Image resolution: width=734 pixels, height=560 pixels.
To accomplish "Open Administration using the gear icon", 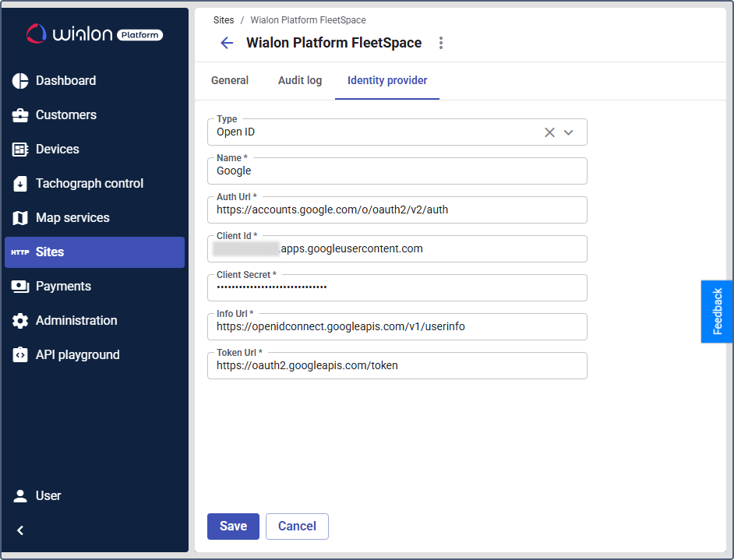I will coord(20,321).
